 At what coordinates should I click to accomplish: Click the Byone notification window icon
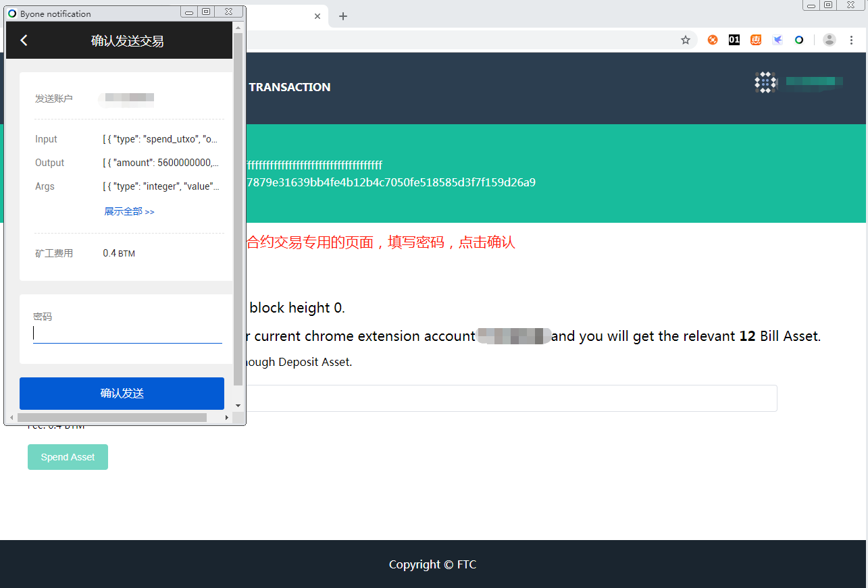pos(12,14)
